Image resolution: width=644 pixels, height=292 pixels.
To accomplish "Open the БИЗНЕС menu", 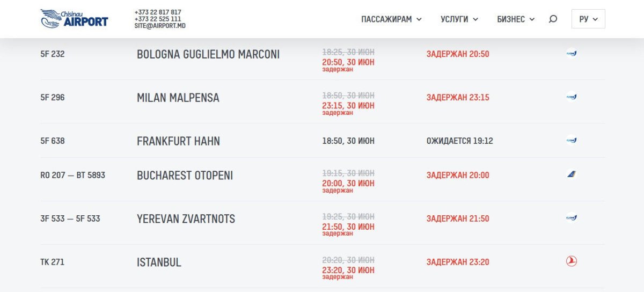I will pyautogui.click(x=516, y=19).
